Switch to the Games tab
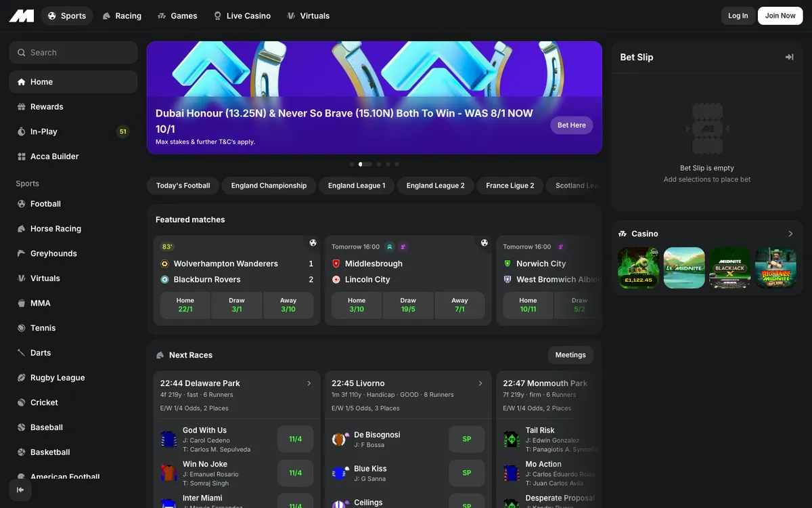 coord(177,16)
